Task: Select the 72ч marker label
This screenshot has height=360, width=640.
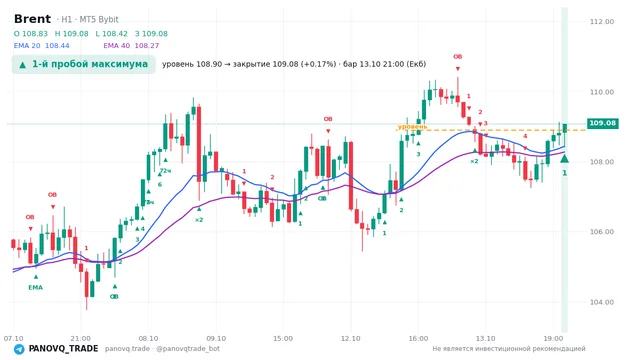Action: 165,171
